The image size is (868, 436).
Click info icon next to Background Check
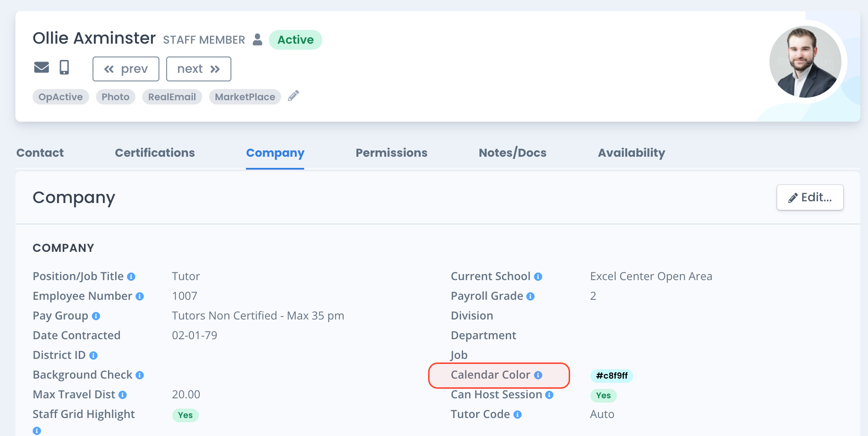click(140, 375)
